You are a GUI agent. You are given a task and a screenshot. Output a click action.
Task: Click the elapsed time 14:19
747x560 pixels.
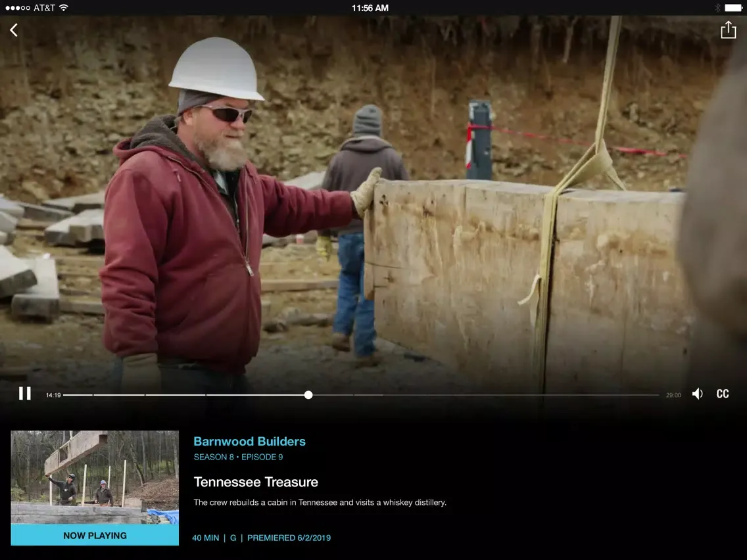(53, 395)
